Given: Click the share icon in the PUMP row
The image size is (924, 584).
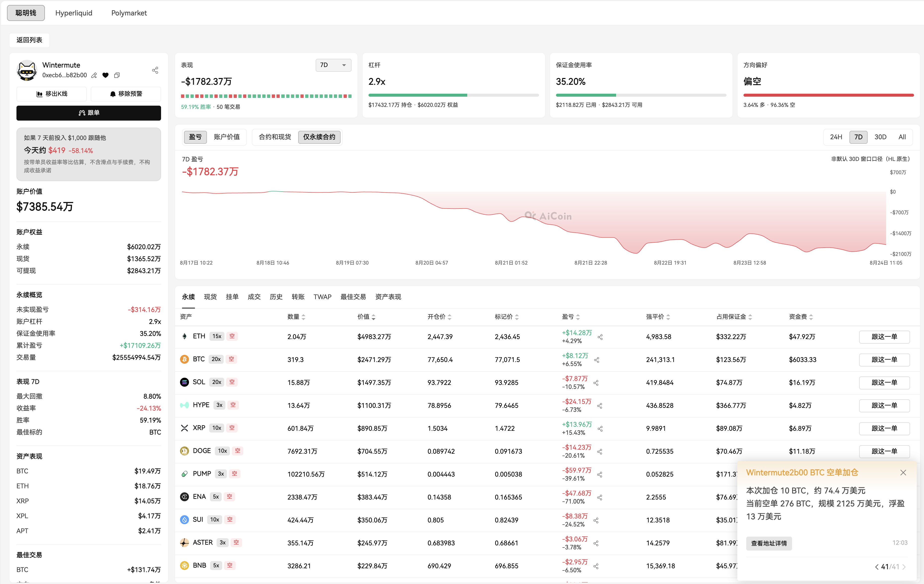Looking at the screenshot, I should 600,475.
